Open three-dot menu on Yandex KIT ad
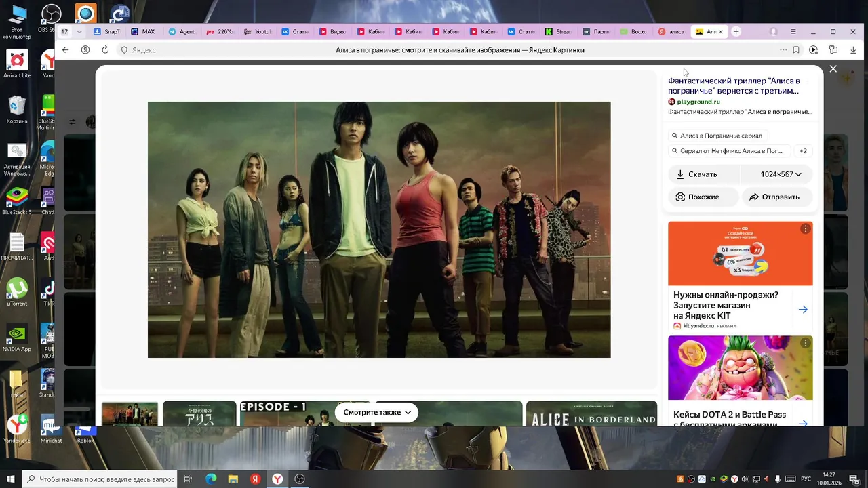This screenshot has width=868, height=488. click(x=805, y=229)
